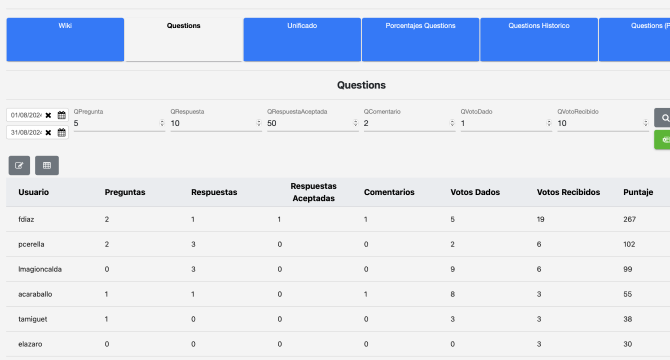Image resolution: width=670 pixels, height=360 pixels.
Task: Open calendar for the start date
Action: coord(62,115)
